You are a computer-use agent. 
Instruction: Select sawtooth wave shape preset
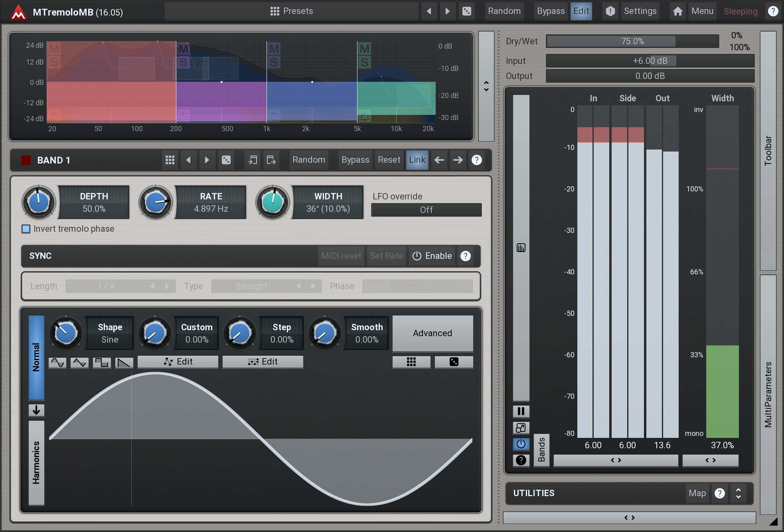coord(124,362)
